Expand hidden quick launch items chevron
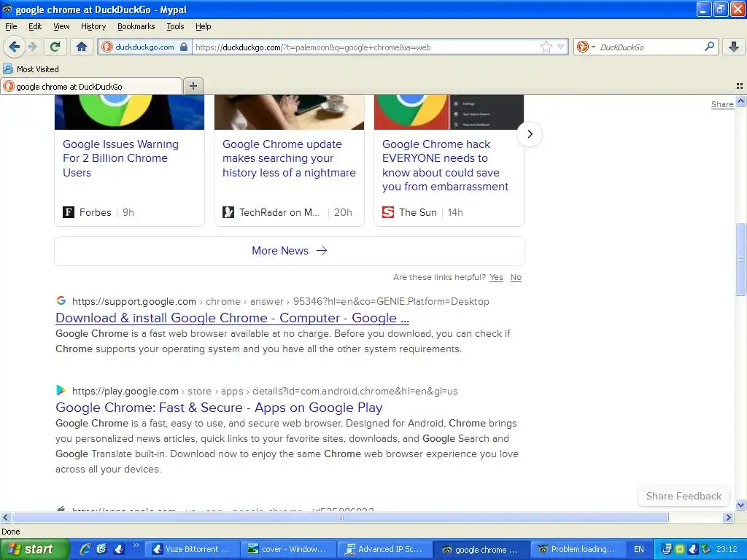Screen dimensions: 747x560 136,545
